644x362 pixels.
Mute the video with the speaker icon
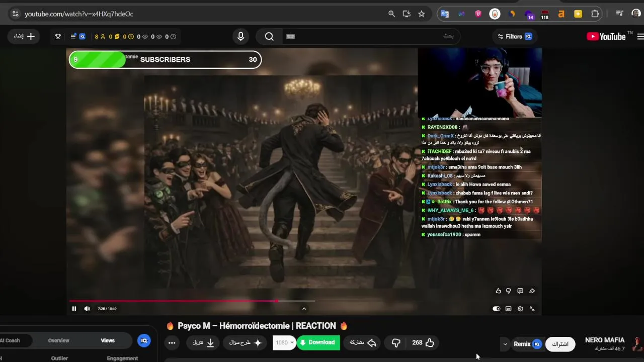[87, 309]
